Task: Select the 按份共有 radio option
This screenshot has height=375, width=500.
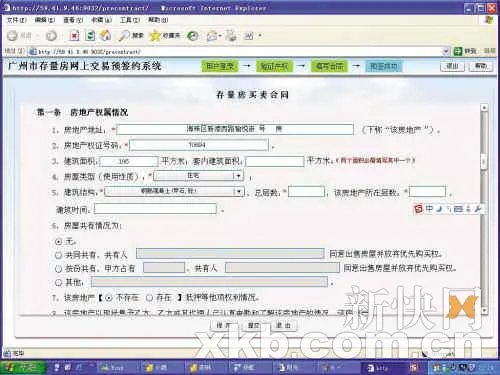Action: click(58, 268)
